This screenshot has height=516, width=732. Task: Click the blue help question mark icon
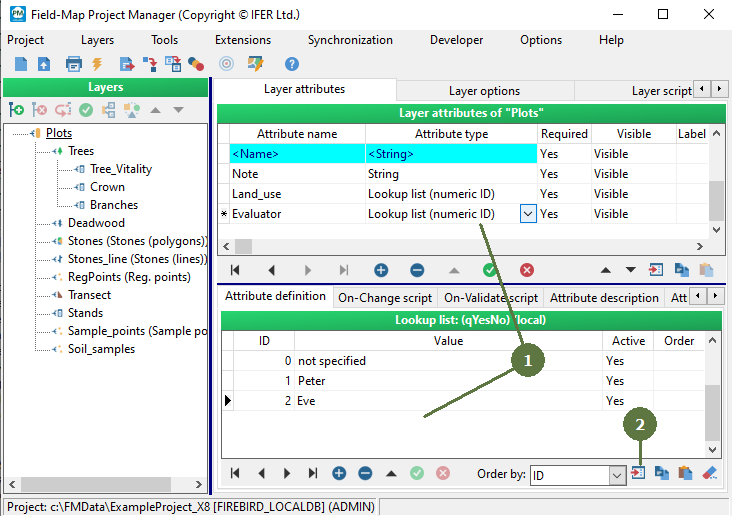(292, 63)
